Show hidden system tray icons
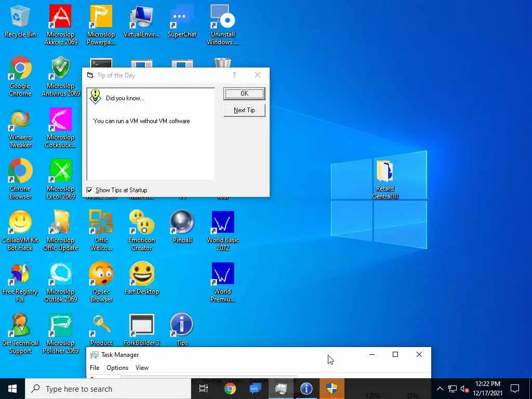The width and height of the screenshot is (532, 399). click(440, 389)
